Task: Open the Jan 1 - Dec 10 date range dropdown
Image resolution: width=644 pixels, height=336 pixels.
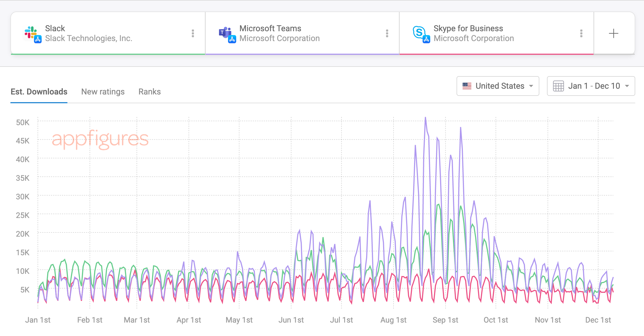Action: [591, 86]
